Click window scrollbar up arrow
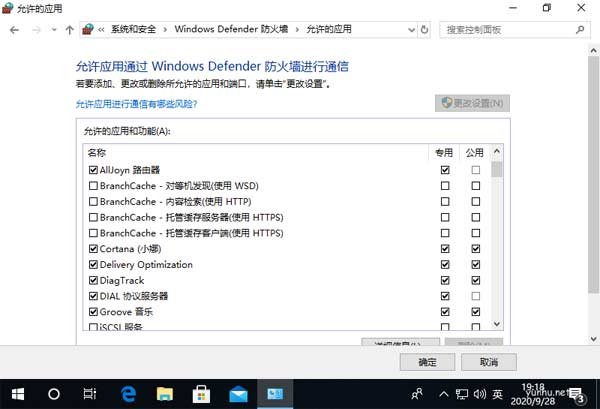 click(x=593, y=51)
